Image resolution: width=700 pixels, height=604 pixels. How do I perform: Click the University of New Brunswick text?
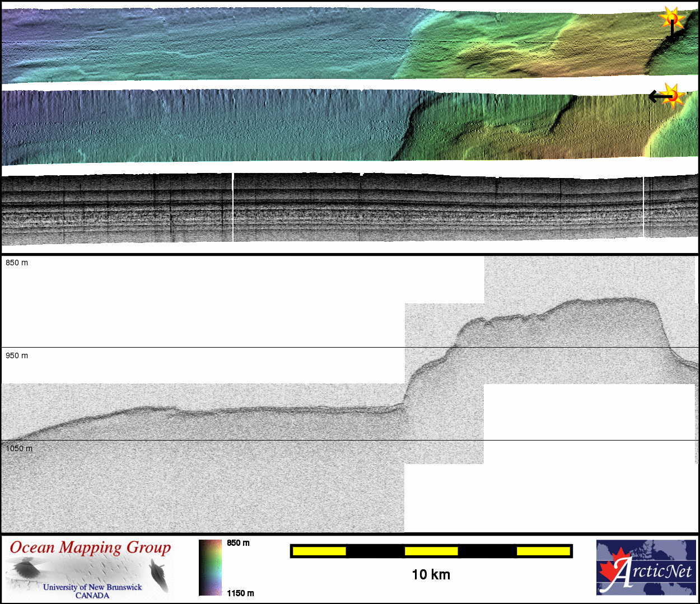click(x=92, y=587)
